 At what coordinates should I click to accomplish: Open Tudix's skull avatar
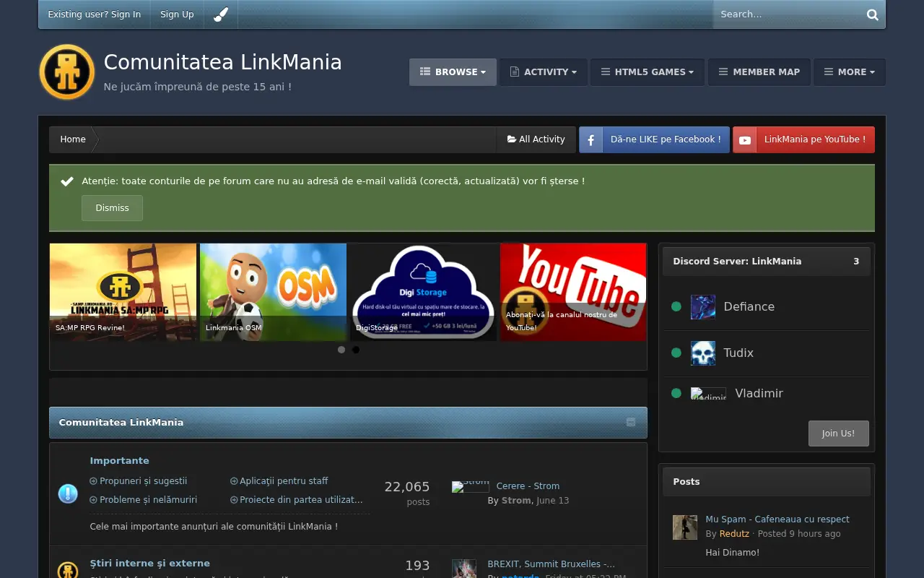tap(703, 353)
